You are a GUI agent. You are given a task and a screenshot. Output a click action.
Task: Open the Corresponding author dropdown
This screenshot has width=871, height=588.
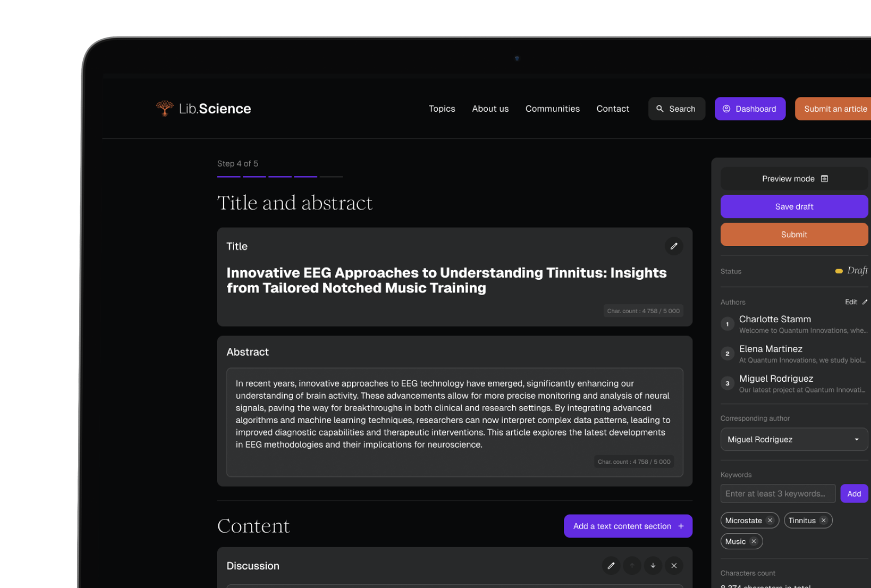click(794, 439)
